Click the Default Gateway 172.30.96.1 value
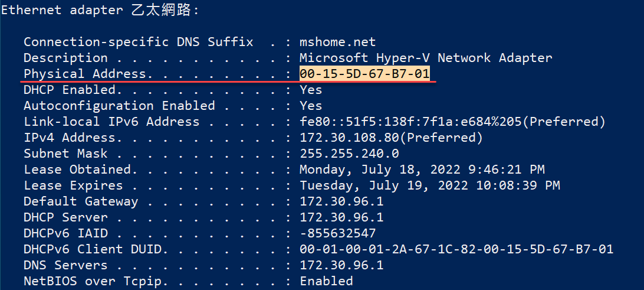The width and height of the screenshot is (644, 290). tap(341, 201)
